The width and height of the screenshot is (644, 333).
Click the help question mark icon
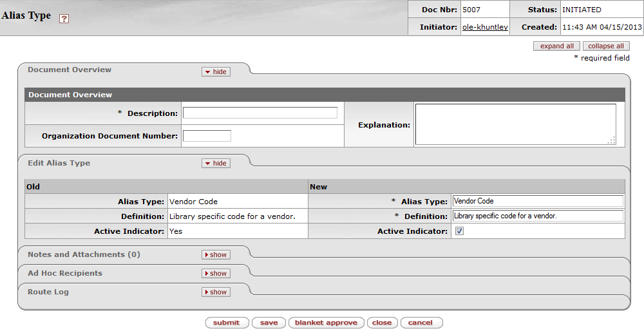[x=64, y=19]
